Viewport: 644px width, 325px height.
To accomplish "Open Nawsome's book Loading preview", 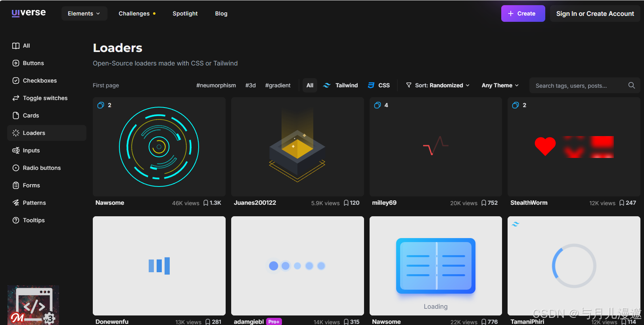I will (x=436, y=266).
